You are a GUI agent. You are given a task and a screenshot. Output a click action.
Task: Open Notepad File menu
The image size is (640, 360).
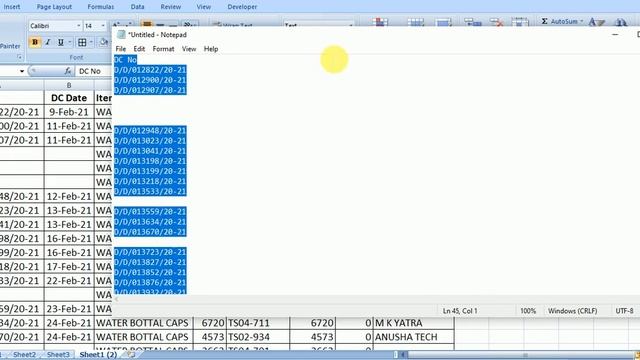pos(120,49)
